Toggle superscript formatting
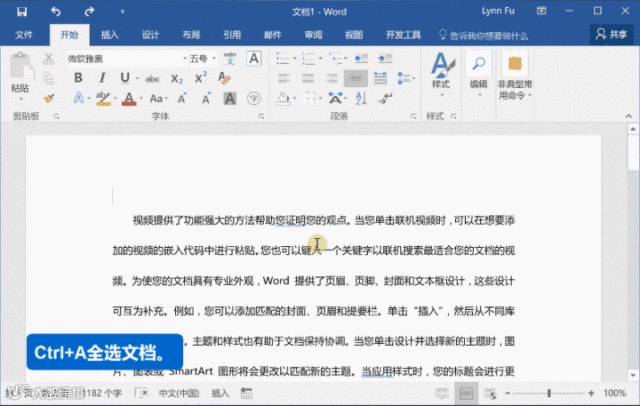The image size is (640, 406). [x=200, y=78]
